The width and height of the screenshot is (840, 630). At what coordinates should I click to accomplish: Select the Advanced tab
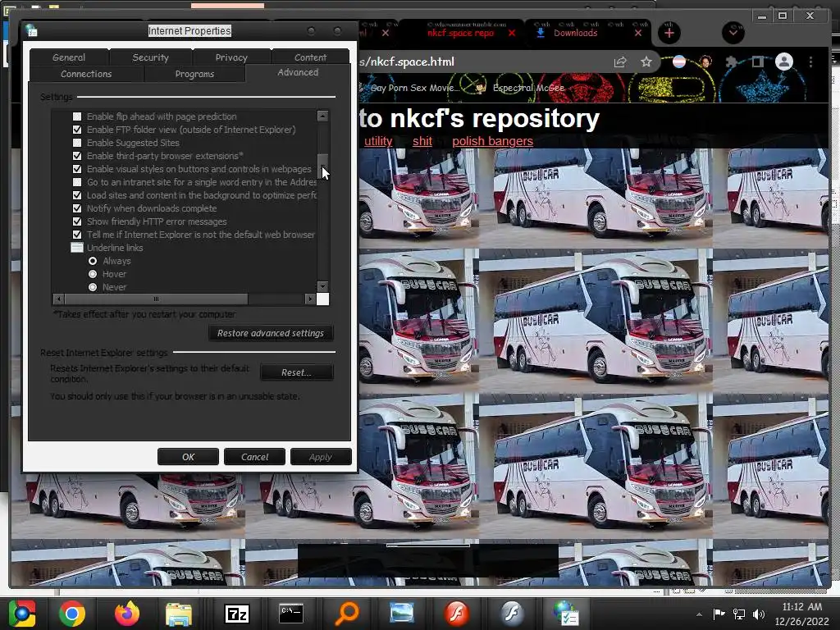coord(298,72)
